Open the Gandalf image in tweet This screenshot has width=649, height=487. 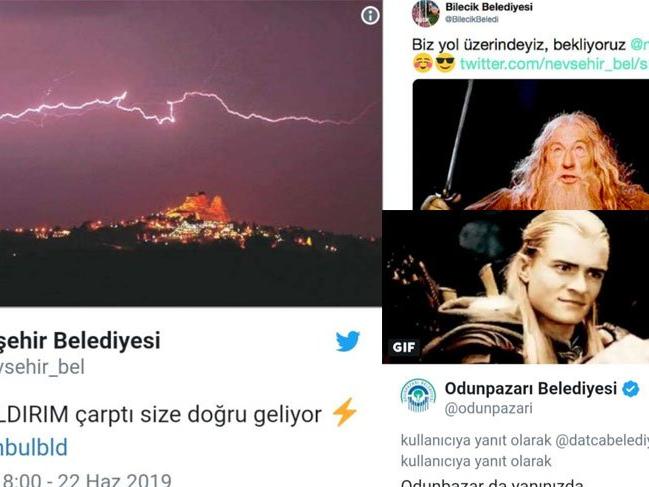[x=531, y=144]
